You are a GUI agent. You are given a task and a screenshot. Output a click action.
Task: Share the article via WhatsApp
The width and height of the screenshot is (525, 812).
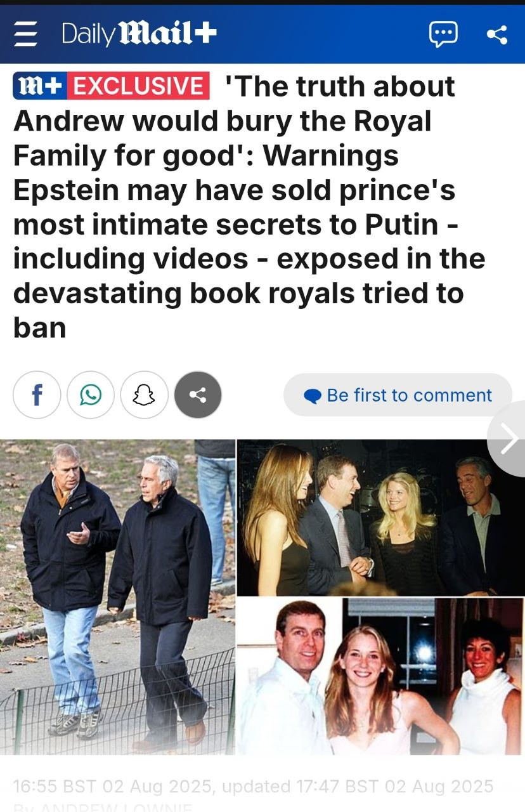91,395
